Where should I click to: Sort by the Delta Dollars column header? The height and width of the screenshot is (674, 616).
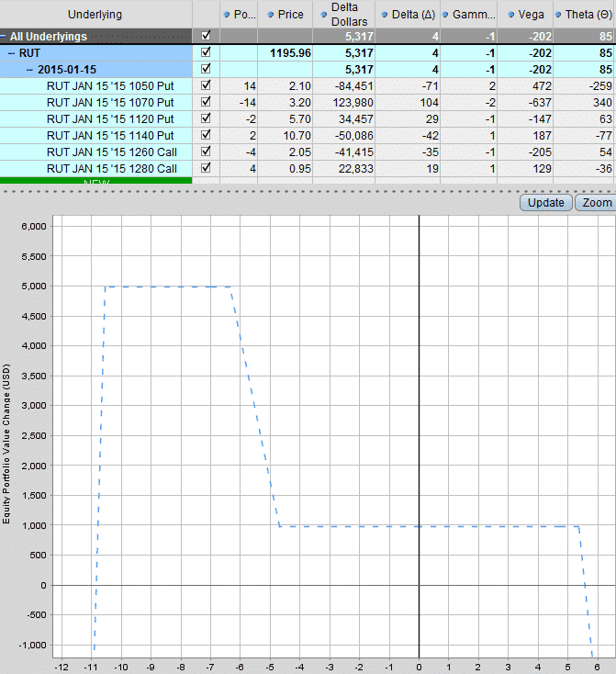344,14
